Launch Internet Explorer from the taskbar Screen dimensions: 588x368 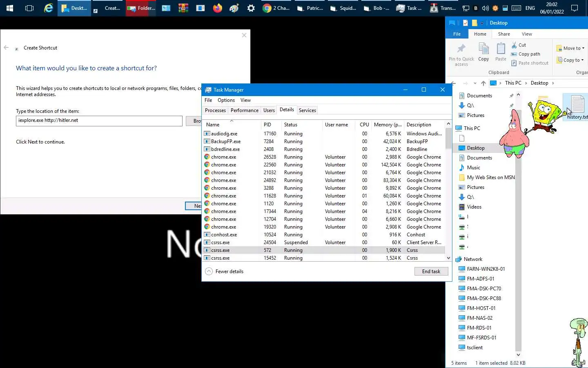tap(49, 8)
